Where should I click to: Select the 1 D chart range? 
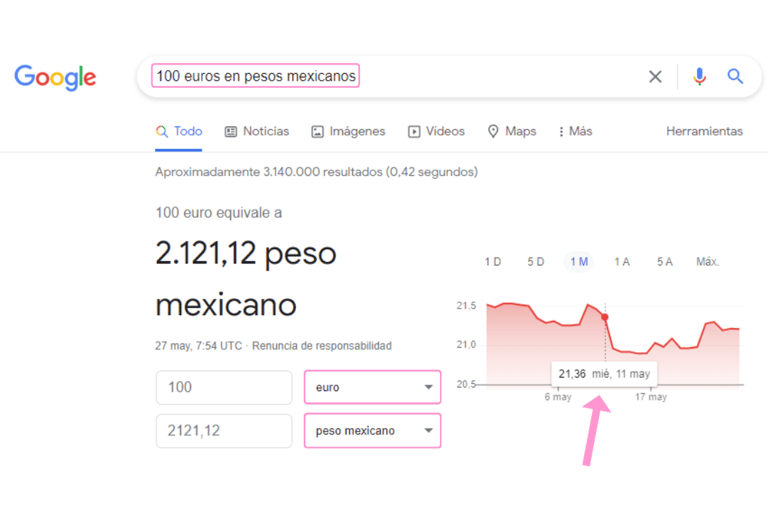click(x=493, y=262)
